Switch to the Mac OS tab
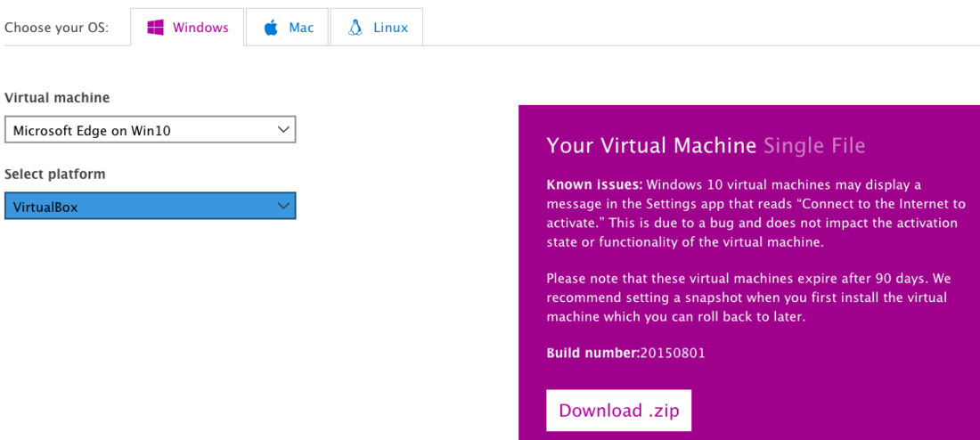 [287, 27]
